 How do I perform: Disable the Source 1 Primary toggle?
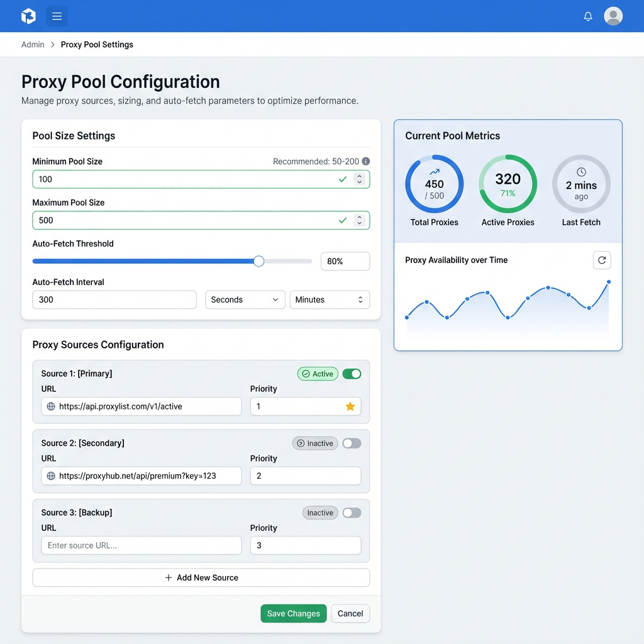352,374
